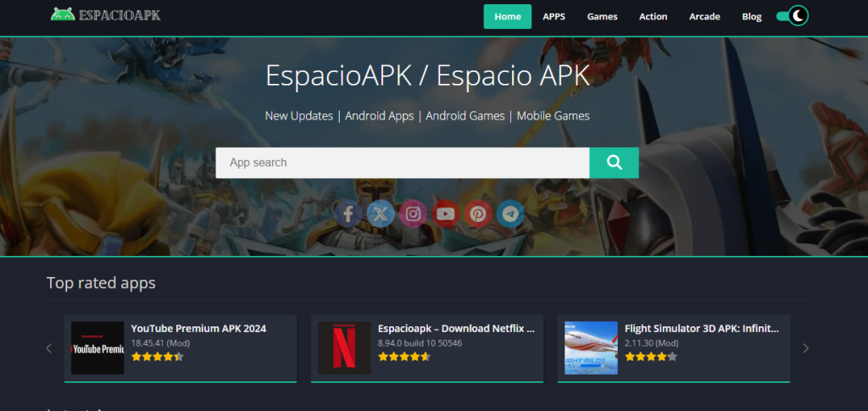This screenshot has height=411, width=868.
Task: Open the Facebook social icon
Action: click(x=348, y=214)
